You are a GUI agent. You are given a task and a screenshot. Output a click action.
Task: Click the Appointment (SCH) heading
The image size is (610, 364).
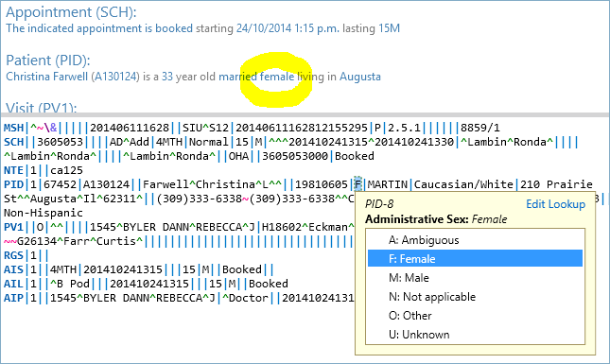click(x=71, y=12)
